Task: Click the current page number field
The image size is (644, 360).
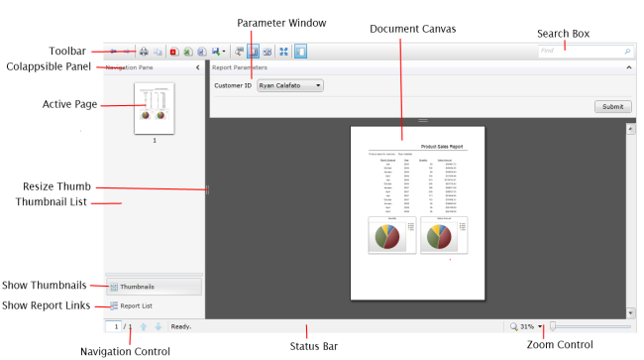Action: click(x=114, y=326)
